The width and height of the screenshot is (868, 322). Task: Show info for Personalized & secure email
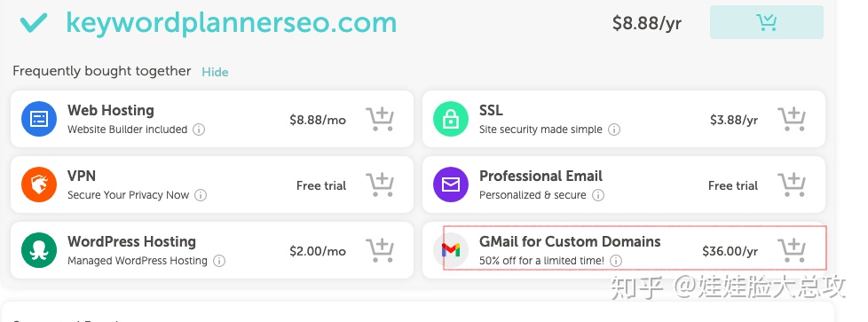tap(598, 195)
